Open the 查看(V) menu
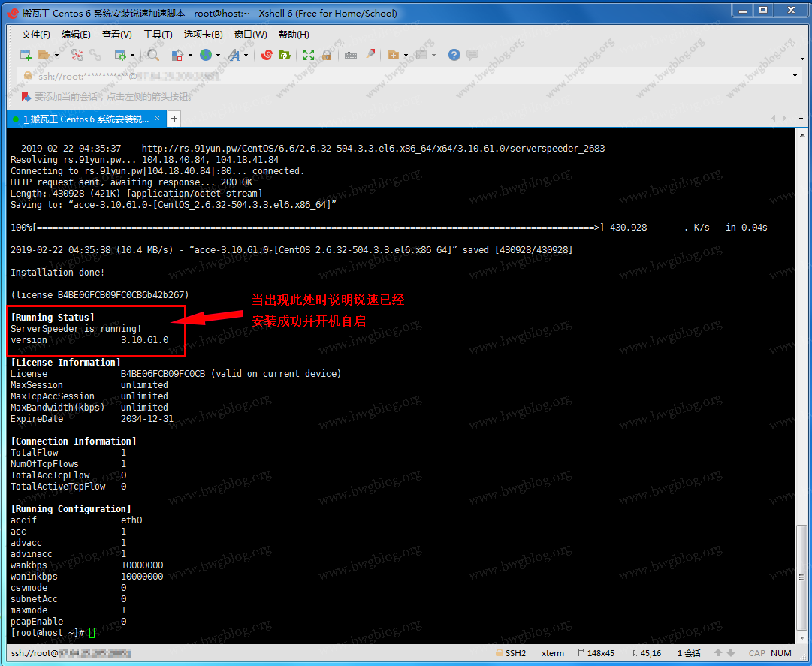Viewport: 812px width, 666px height. tap(117, 34)
